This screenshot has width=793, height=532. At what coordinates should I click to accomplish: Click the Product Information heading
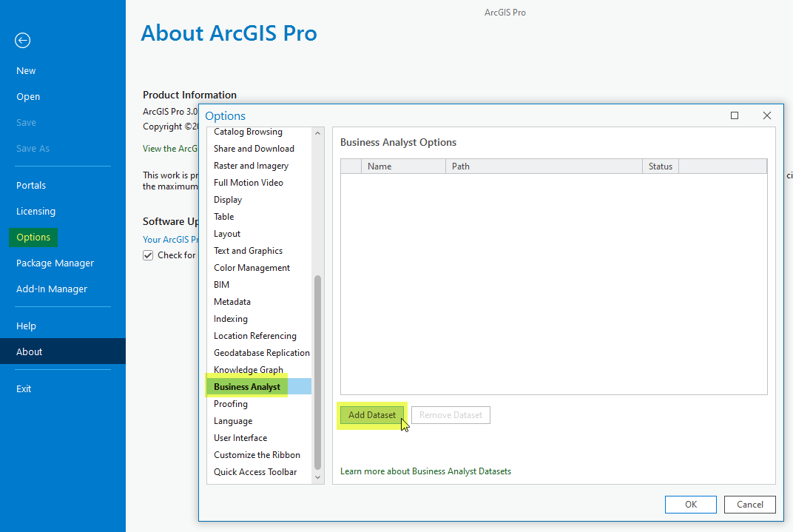(x=189, y=95)
